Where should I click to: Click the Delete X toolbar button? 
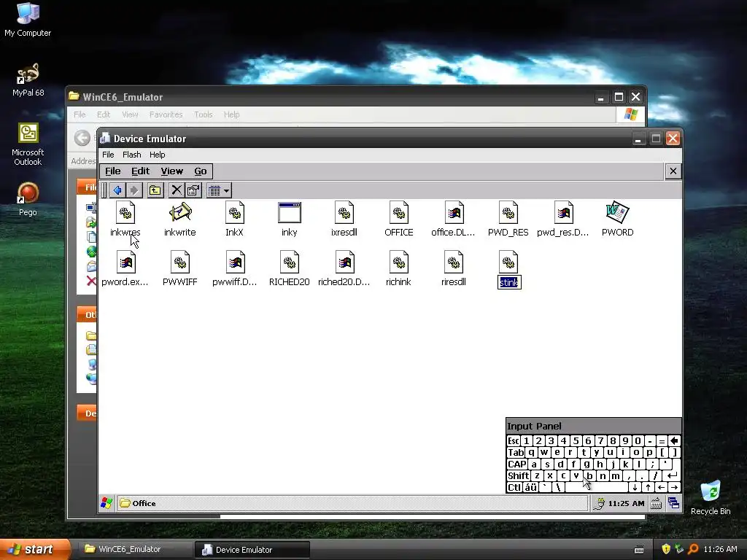(x=177, y=190)
